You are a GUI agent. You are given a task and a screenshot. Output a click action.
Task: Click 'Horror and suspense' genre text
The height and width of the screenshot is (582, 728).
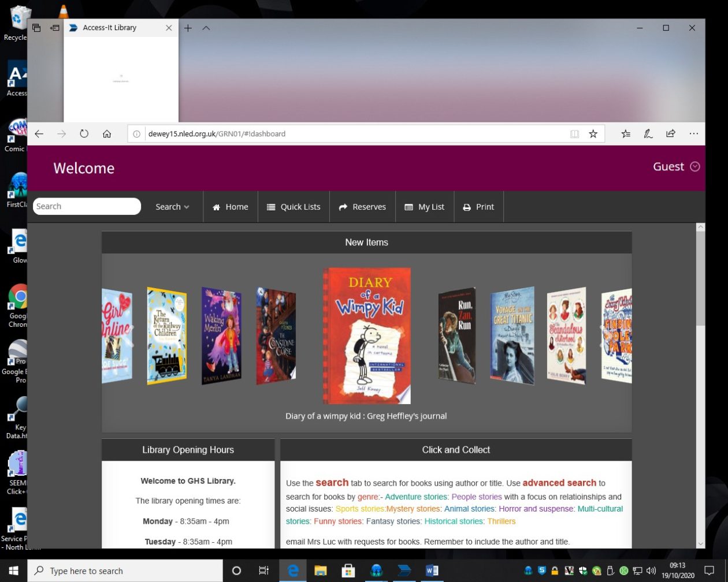coord(536,509)
